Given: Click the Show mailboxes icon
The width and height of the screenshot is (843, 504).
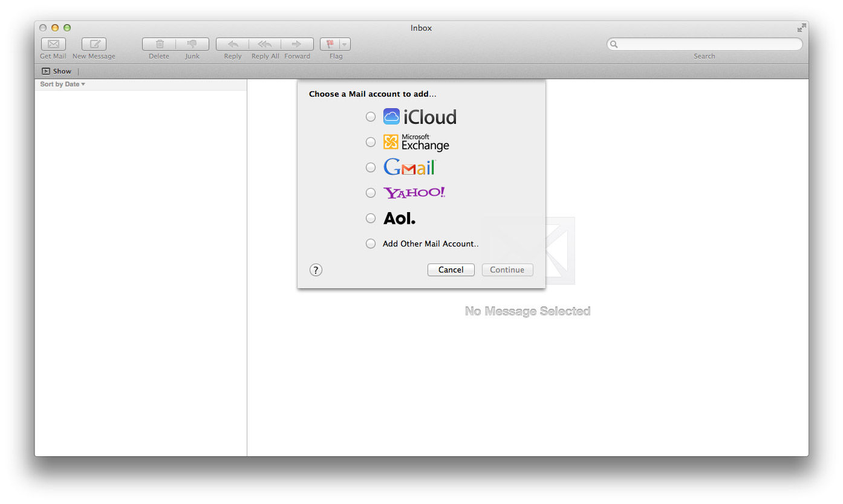Looking at the screenshot, I should click(46, 71).
